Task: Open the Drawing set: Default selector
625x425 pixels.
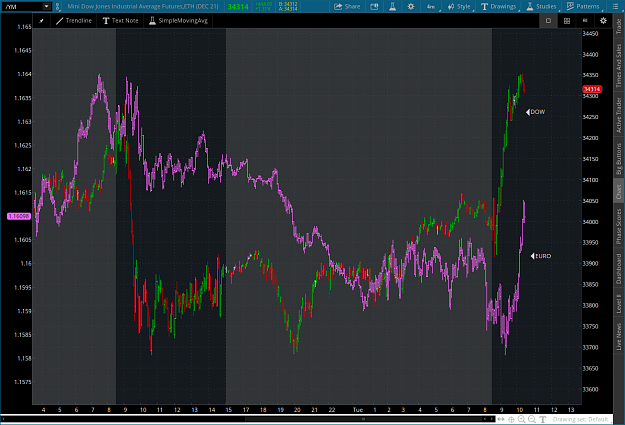Action: (580, 419)
